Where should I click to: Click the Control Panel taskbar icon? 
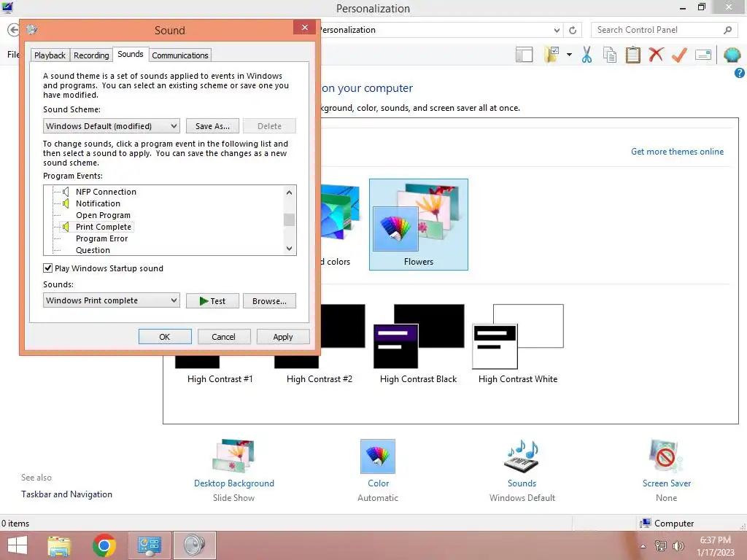(149, 545)
